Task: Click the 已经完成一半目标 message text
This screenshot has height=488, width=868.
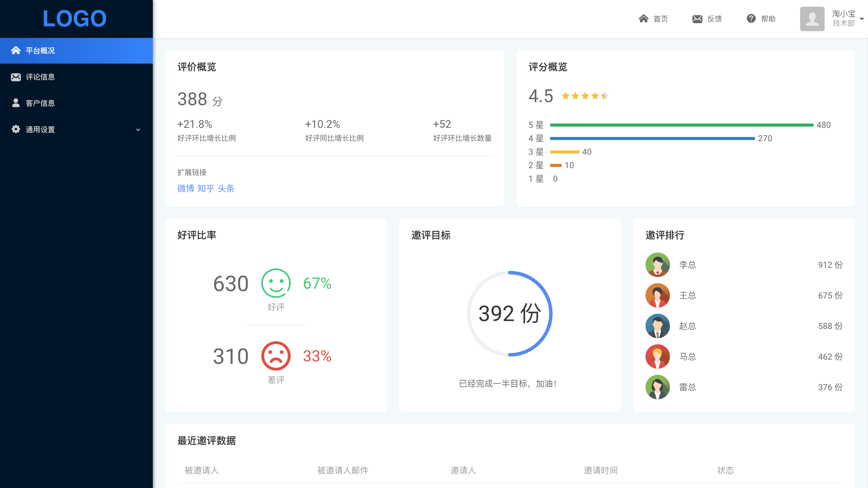Action: (508, 383)
